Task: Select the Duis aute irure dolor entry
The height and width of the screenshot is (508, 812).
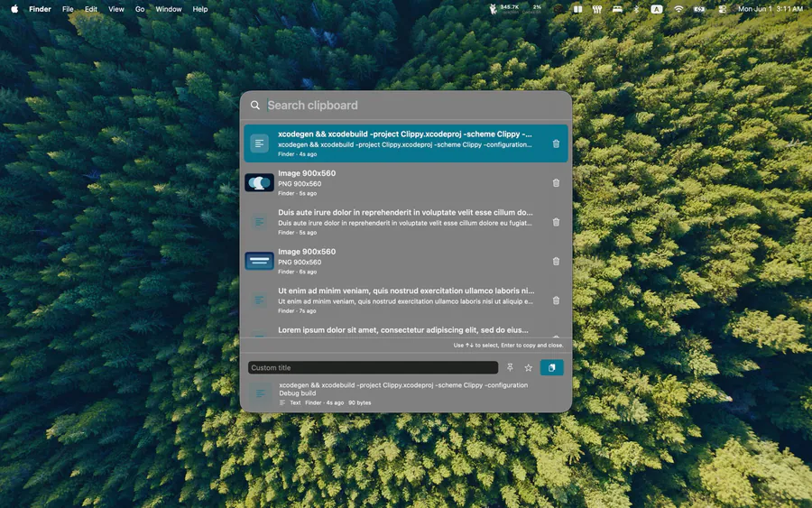Action: 405,222
